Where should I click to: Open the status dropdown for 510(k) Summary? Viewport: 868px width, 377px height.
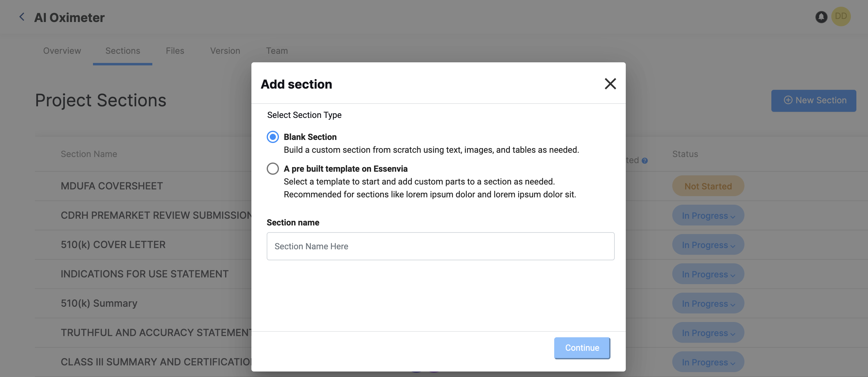[x=708, y=303]
